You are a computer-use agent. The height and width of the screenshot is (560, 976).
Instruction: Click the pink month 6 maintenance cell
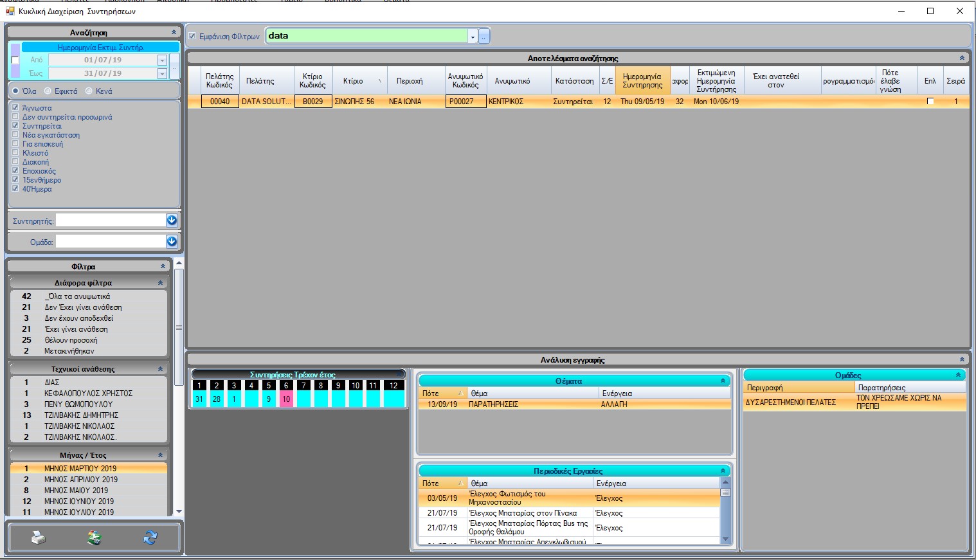[286, 399]
